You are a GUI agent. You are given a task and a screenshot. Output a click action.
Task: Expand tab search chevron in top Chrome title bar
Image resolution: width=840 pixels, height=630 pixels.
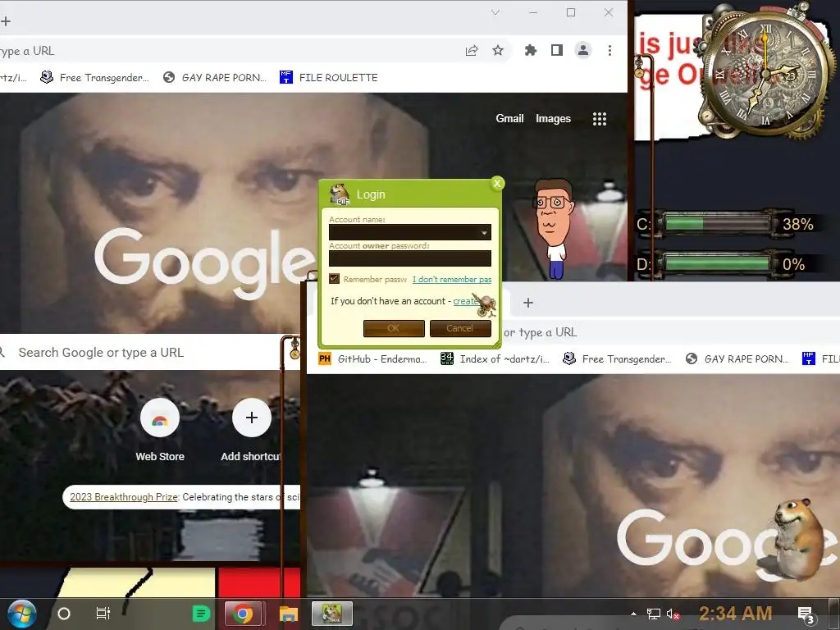pos(495,12)
